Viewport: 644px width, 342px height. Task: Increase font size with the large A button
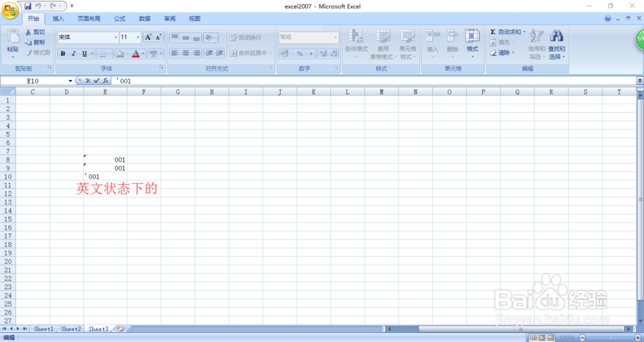click(x=148, y=37)
